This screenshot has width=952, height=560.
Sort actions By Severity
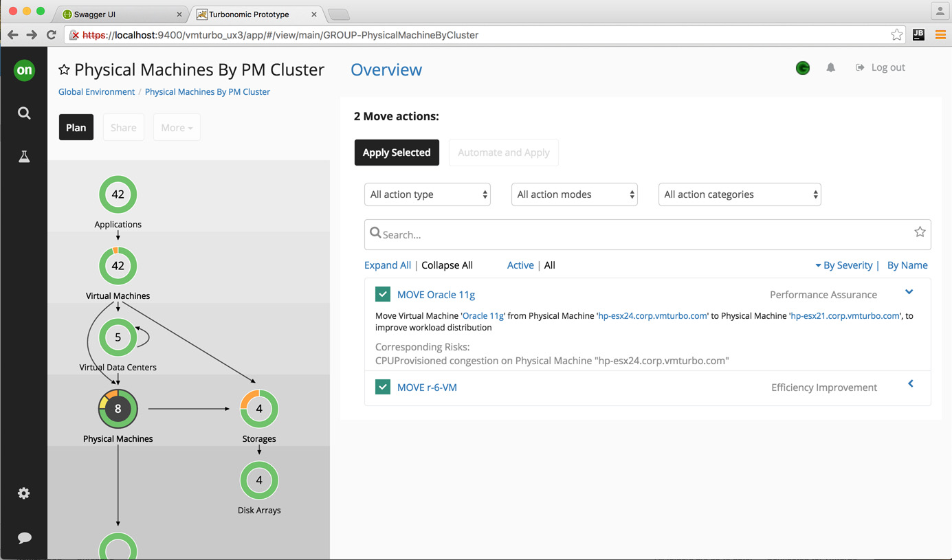[x=843, y=265]
